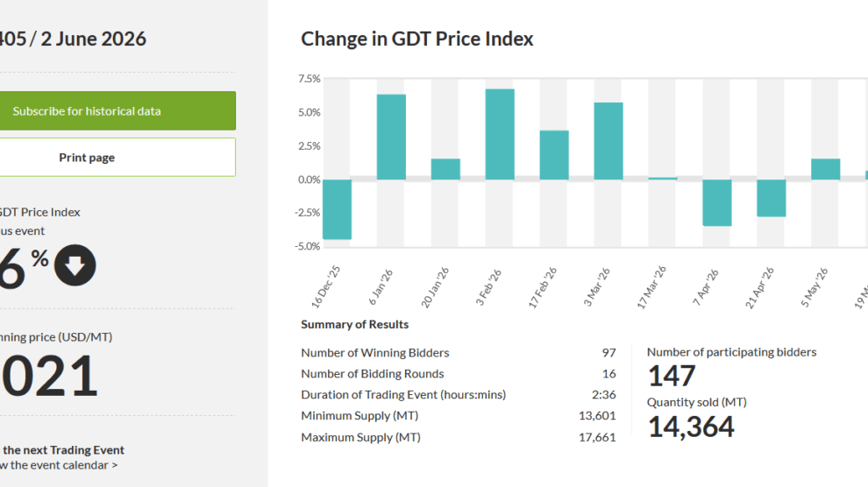Select the 17 Feb '26 chart bar

pyautogui.click(x=554, y=155)
